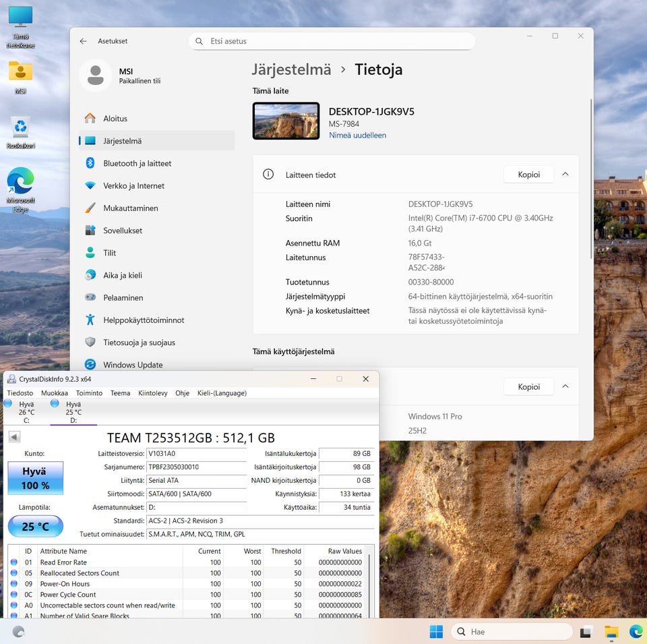
Task: Open the Kieli-(Language) menu
Action: [222, 393]
